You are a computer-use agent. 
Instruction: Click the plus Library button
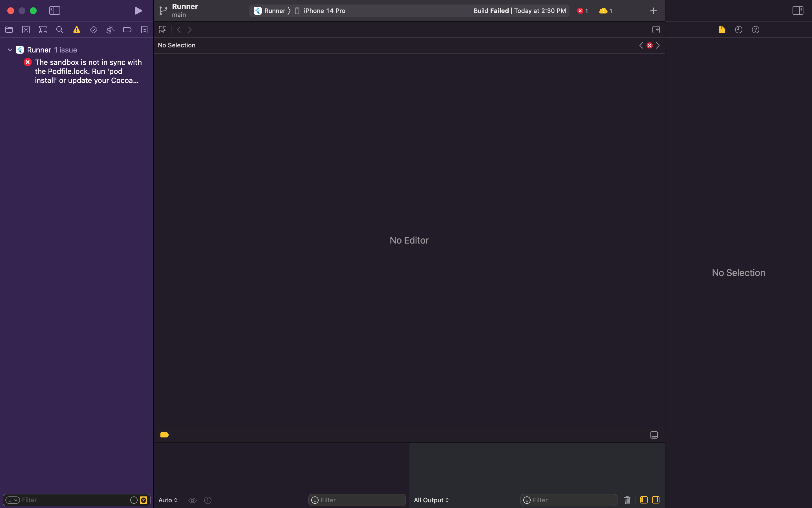pyautogui.click(x=653, y=11)
